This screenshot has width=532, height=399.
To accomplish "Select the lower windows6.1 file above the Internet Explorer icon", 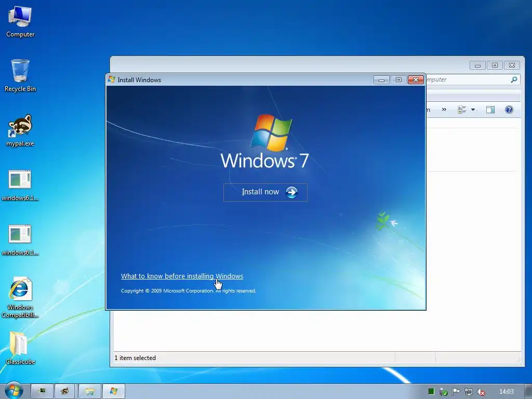I will tap(20, 240).
